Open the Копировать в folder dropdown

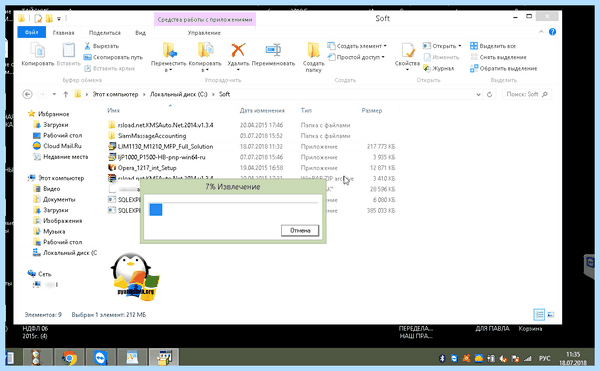205,57
